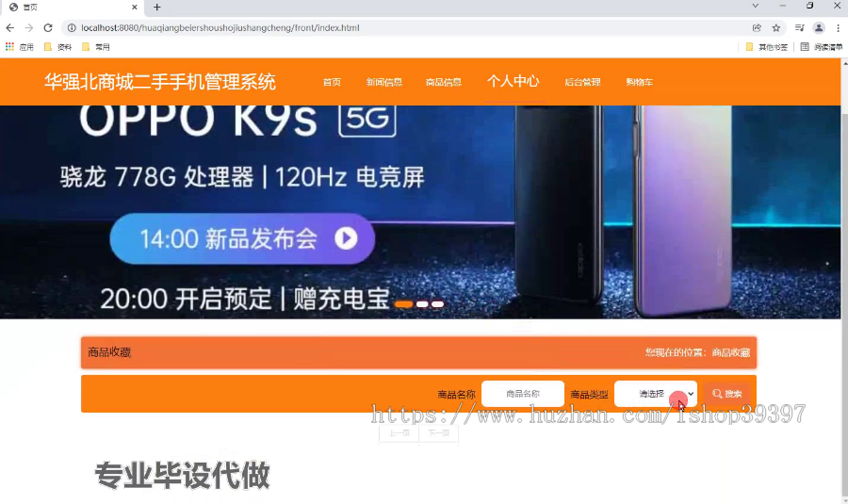Open the 购物车 nav item
This screenshot has width=848, height=504.
point(639,82)
